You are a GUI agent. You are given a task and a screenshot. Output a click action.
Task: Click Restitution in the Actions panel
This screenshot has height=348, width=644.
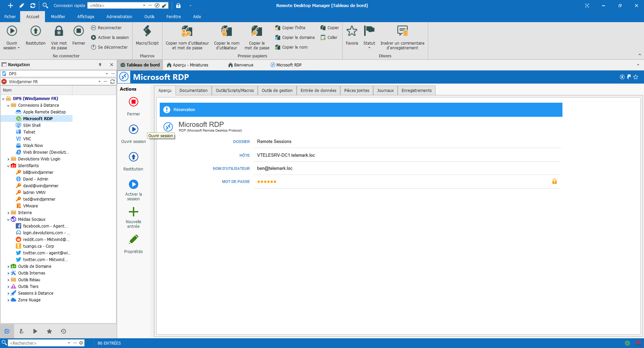pyautogui.click(x=134, y=157)
